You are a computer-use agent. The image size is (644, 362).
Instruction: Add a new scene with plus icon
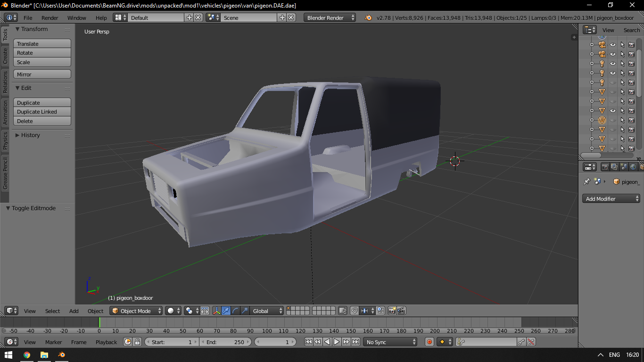coord(282,17)
